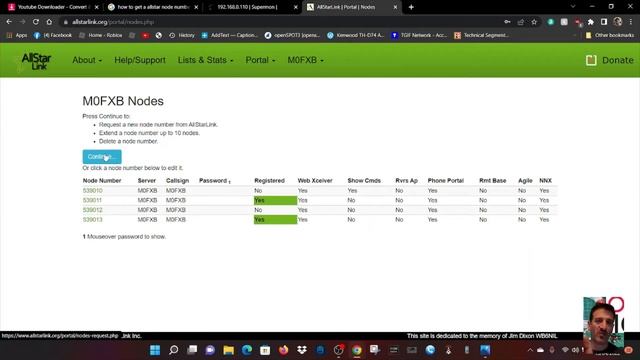Open the TGIF Network bookmark
This screenshot has width=640, height=360.
pyautogui.click(x=419, y=36)
